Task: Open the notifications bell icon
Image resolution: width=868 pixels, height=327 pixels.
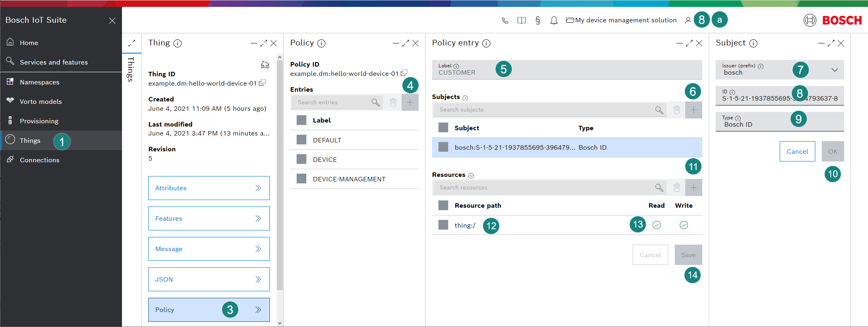Action: (x=554, y=20)
